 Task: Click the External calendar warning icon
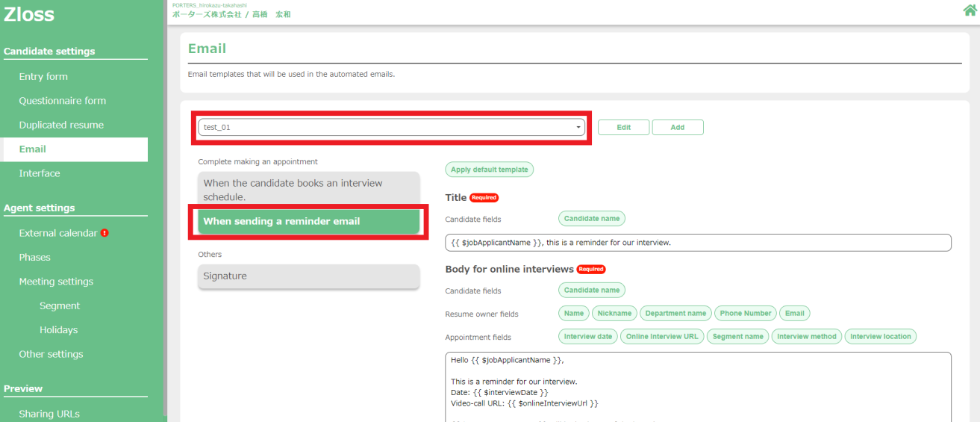point(104,233)
